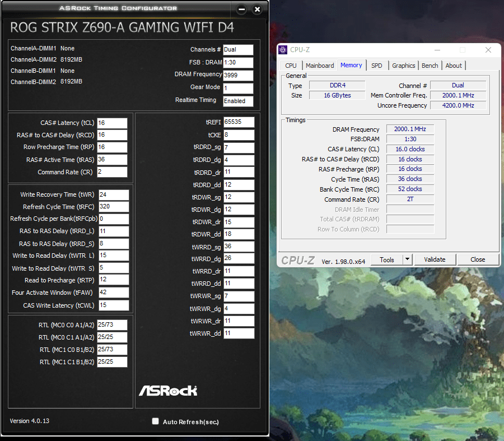Select the Realtime Timing Enabled field
This screenshot has height=441, width=504.
[238, 101]
